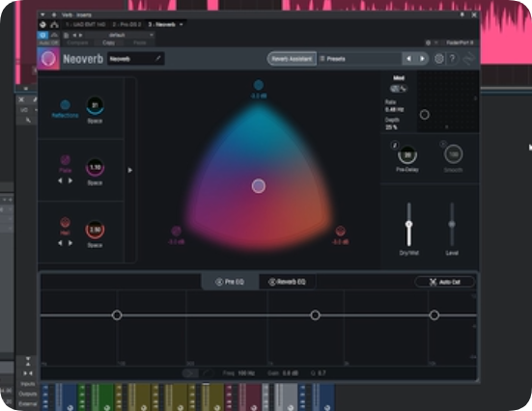The height and width of the screenshot is (411, 532).
Task: Select the high EQ node near 10k
Action: click(434, 315)
